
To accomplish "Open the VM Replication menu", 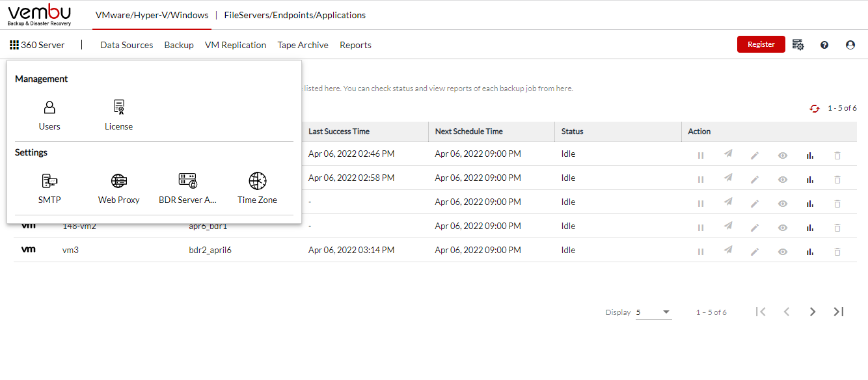I will (236, 45).
